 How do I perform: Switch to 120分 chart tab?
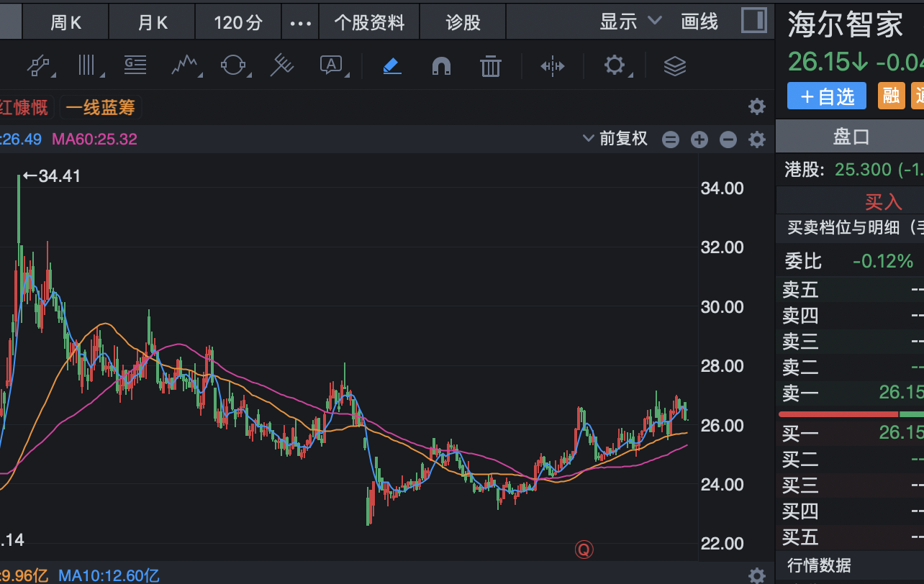(238, 22)
